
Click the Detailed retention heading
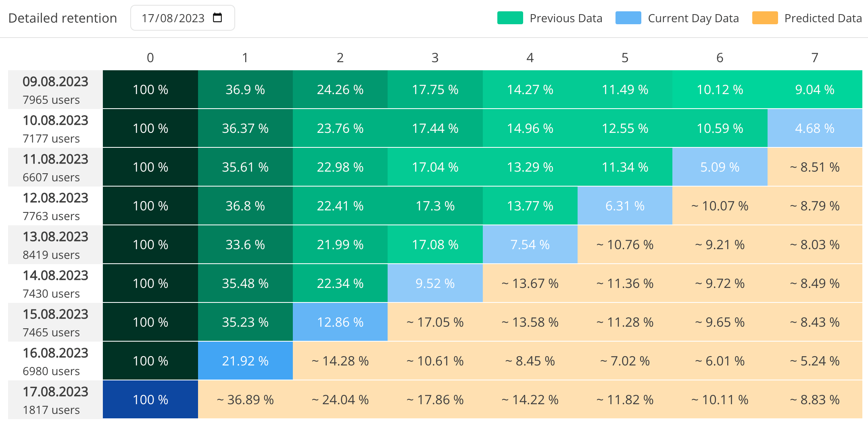pyautogui.click(x=63, y=18)
